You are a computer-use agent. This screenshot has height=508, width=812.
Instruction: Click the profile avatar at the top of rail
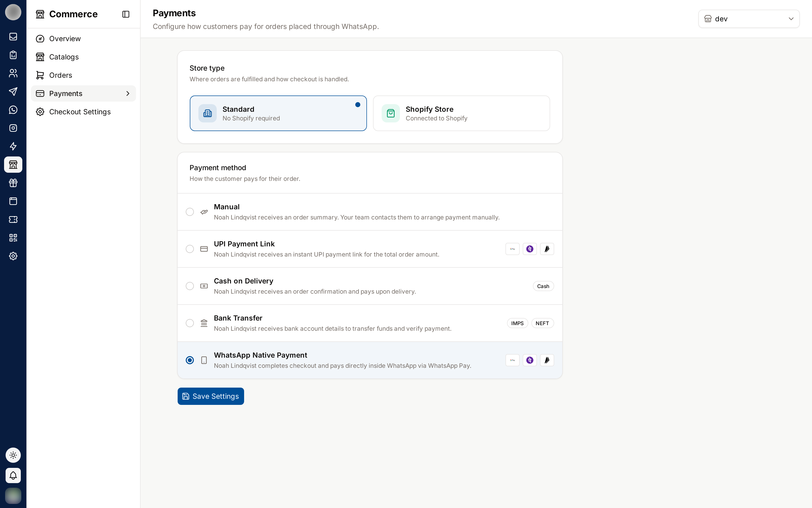[13, 12]
